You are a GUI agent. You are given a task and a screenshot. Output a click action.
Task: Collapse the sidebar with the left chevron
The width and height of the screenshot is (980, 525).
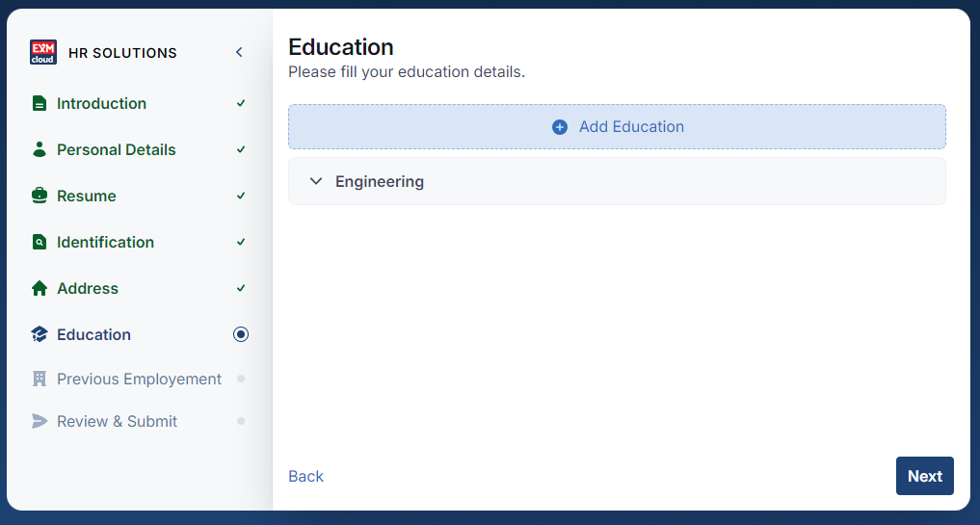click(x=239, y=52)
